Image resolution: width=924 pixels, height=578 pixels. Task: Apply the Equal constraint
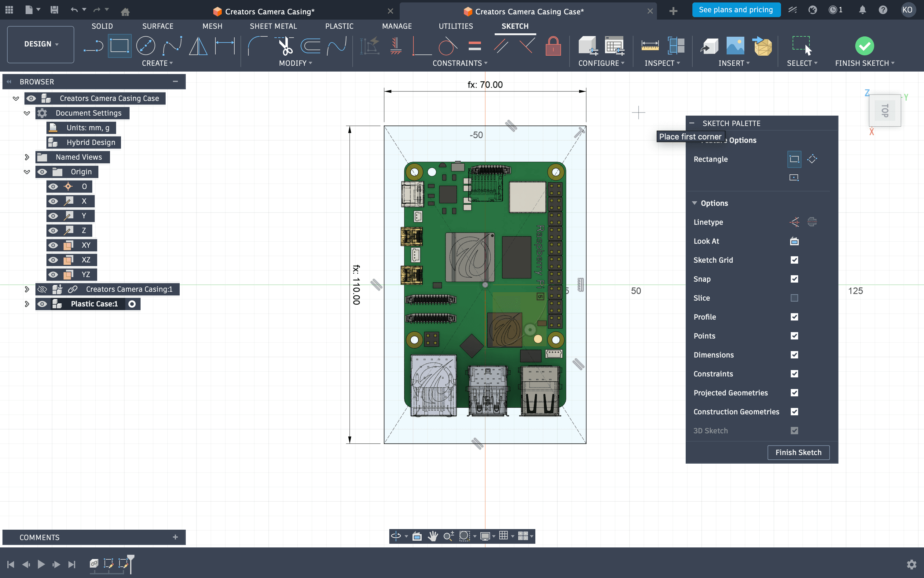475,46
